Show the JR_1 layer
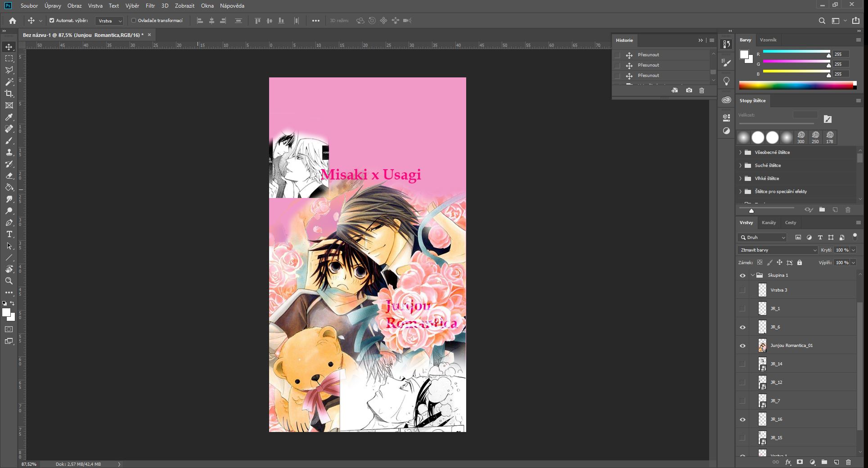 click(x=742, y=309)
